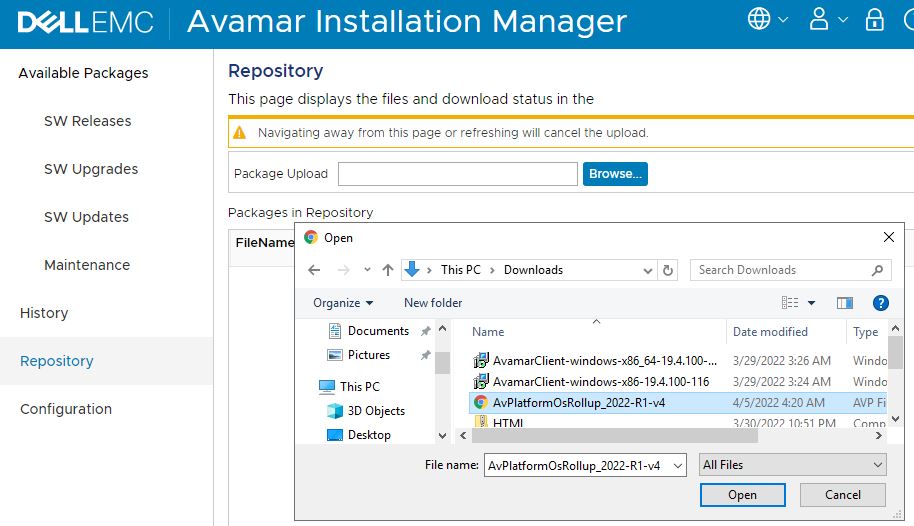Click the globe language icon
The width and height of the screenshot is (914, 526).
pyautogui.click(x=759, y=19)
